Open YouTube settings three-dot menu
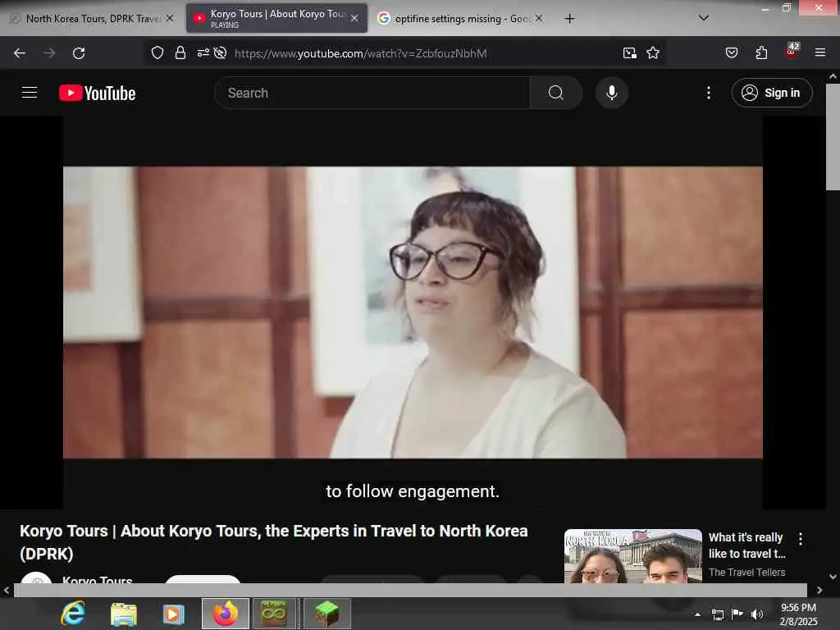The width and height of the screenshot is (840, 630). pos(709,93)
